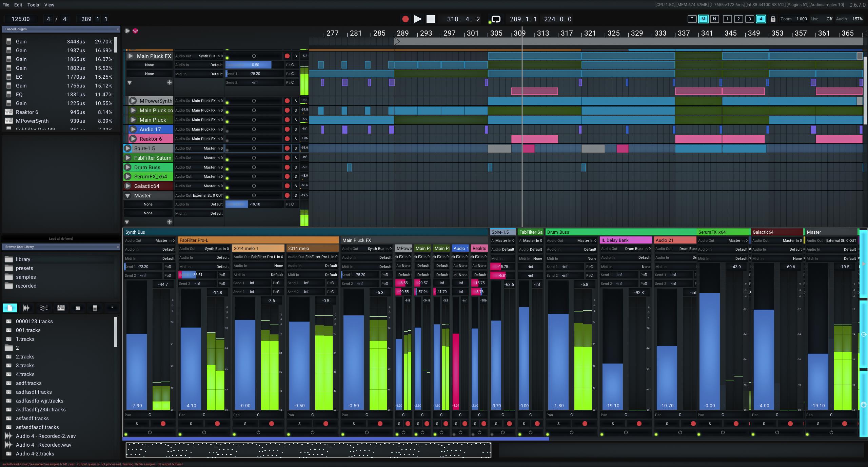Screen dimensions: 868x467
Task: Select the mixer presets icon in browser toolbar
Action: [44, 308]
